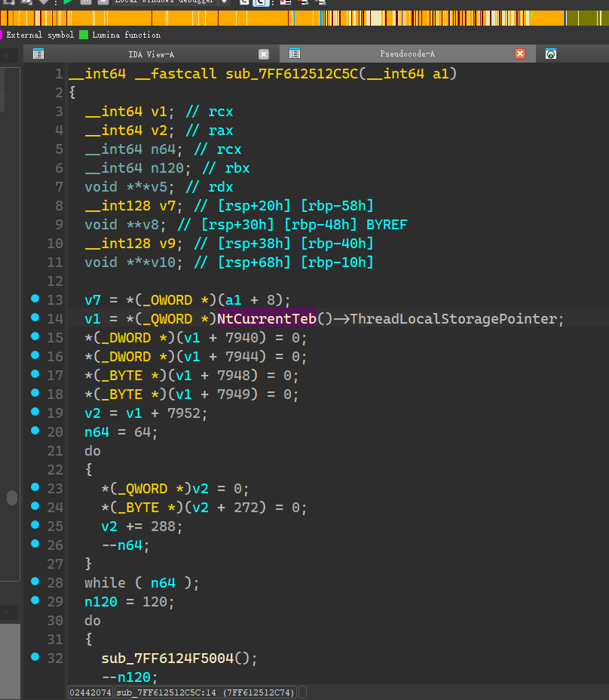Click constant 64 on line 20
The width and height of the screenshot is (609, 700).
click(x=142, y=432)
